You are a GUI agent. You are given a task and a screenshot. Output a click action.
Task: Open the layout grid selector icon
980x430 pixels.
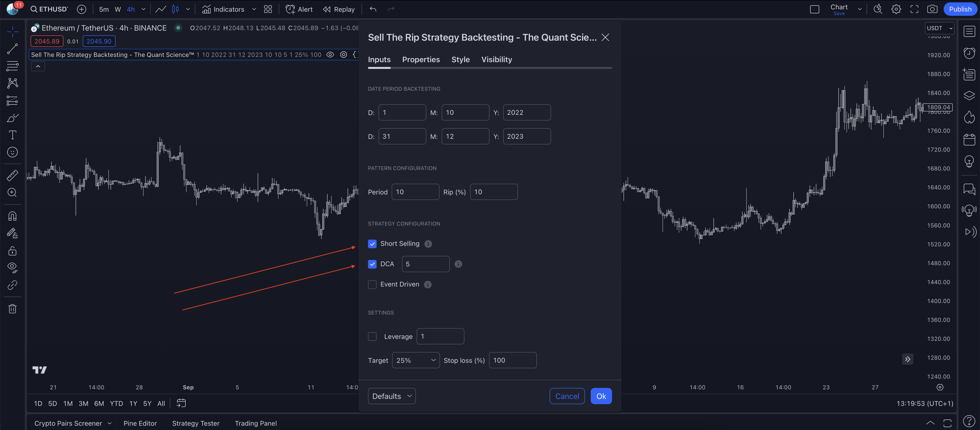[268, 9]
